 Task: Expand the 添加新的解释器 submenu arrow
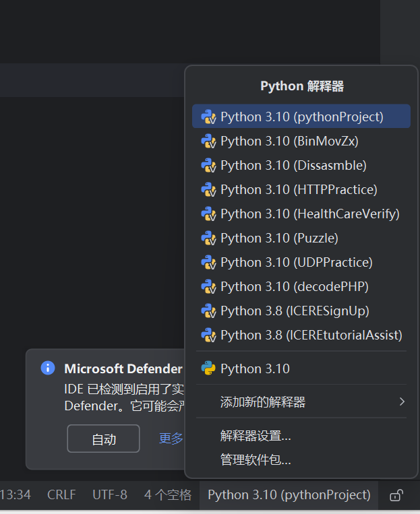tap(402, 402)
